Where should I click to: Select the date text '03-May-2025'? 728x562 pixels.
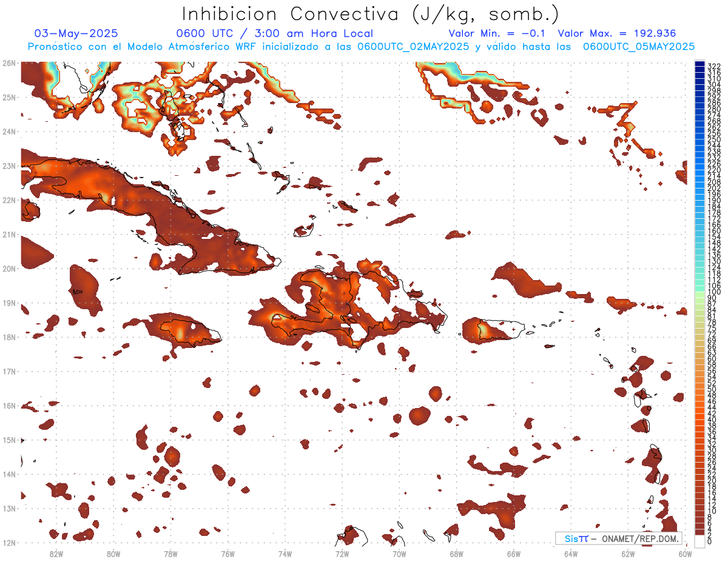click(x=76, y=33)
